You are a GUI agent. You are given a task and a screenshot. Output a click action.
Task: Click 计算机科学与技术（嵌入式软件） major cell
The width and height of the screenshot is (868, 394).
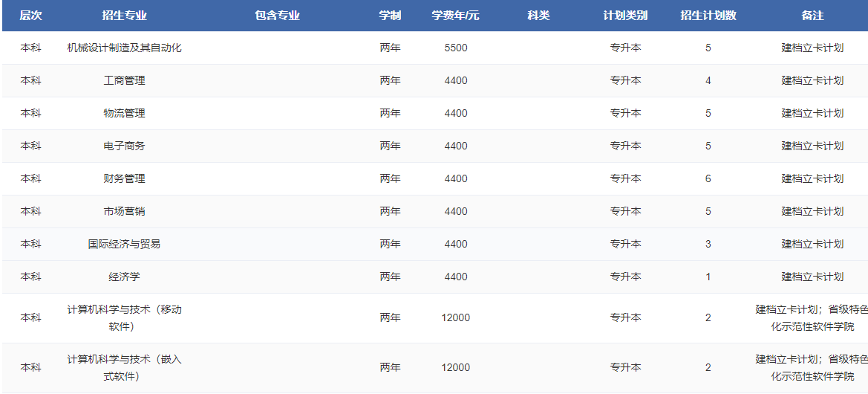124,367
